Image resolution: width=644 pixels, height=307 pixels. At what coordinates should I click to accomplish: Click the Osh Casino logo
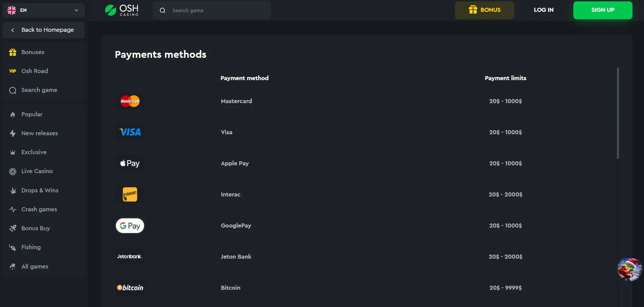[122, 10]
